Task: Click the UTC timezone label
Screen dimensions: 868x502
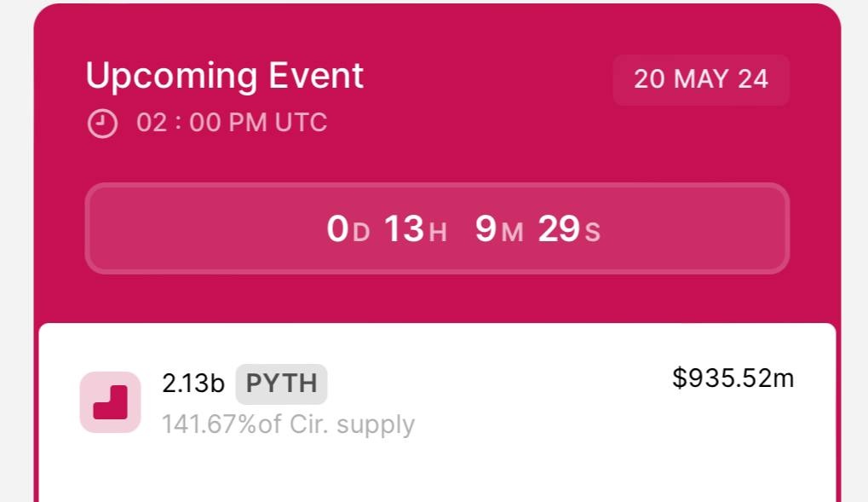Action: click(x=301, y=123)
